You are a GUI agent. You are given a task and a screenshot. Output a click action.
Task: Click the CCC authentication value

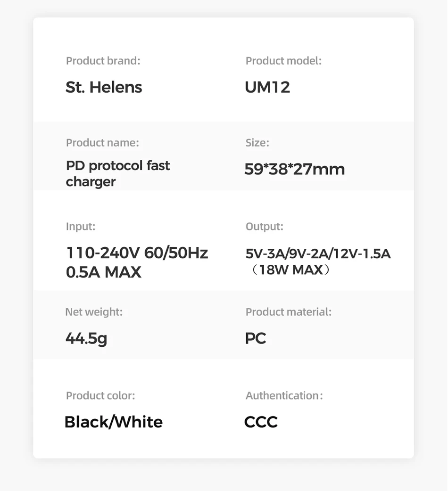coord(261,422)
